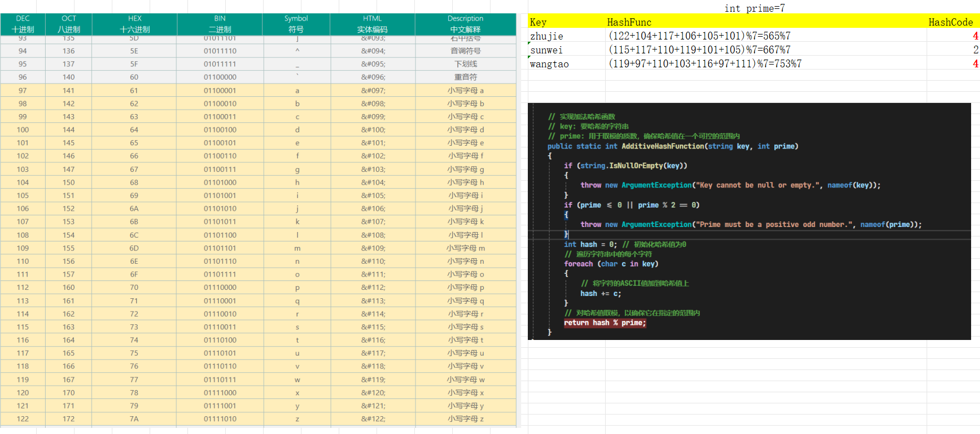Click the highlighted 'return hash % prime;' line
This screenshot has width=980, height=434.
[605, 323]
